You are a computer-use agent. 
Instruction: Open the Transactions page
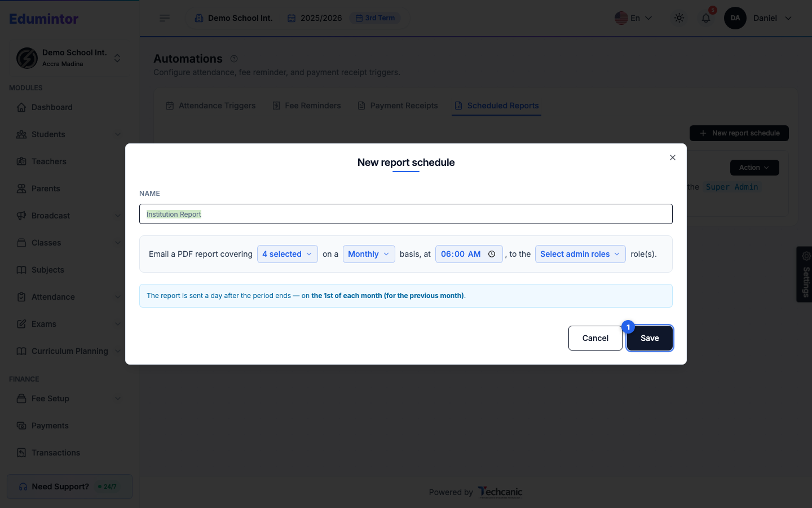pyautogui.click(x=70, y=453)
